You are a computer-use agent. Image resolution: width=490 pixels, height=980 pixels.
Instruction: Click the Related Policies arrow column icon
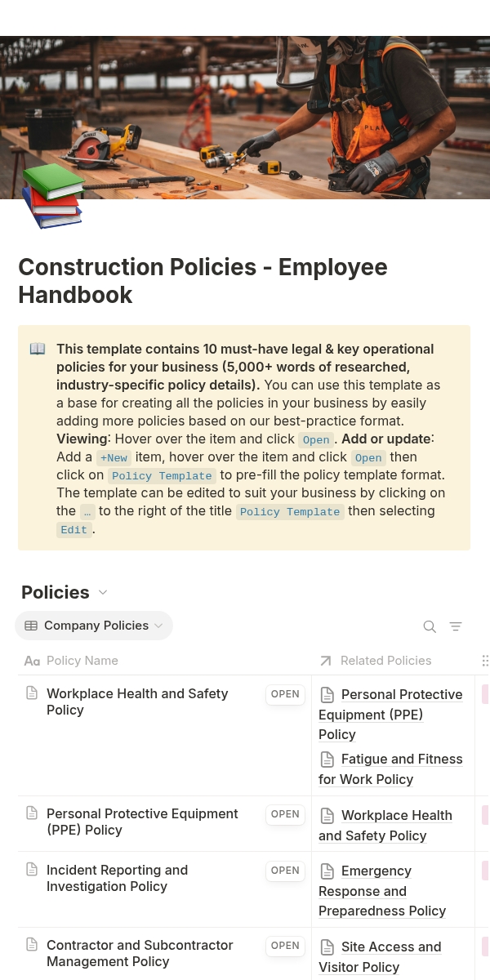point(326,661)
